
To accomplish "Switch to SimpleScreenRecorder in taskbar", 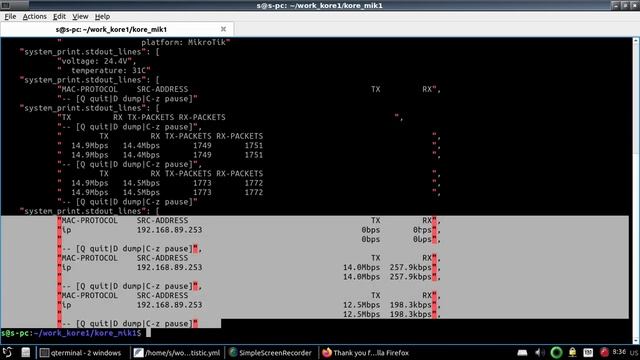I will click(x=270, y=353).
